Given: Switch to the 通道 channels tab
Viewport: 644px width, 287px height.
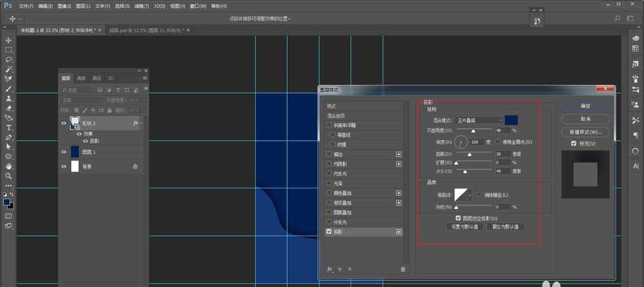Looking at the screenshot, I should (x=81, y=77).
